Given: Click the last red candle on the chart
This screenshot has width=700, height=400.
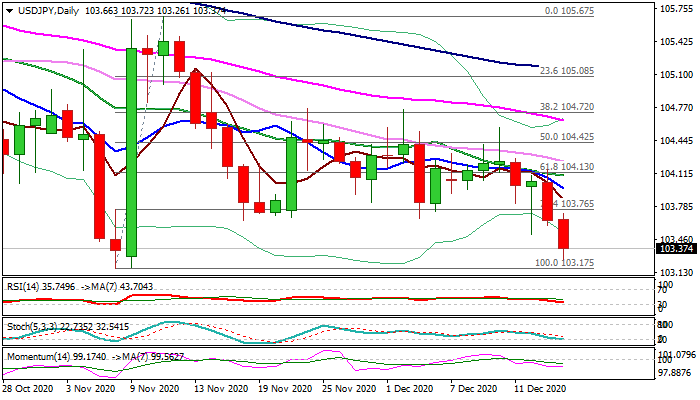Looking at the screenshot, I should coord(564,234).
